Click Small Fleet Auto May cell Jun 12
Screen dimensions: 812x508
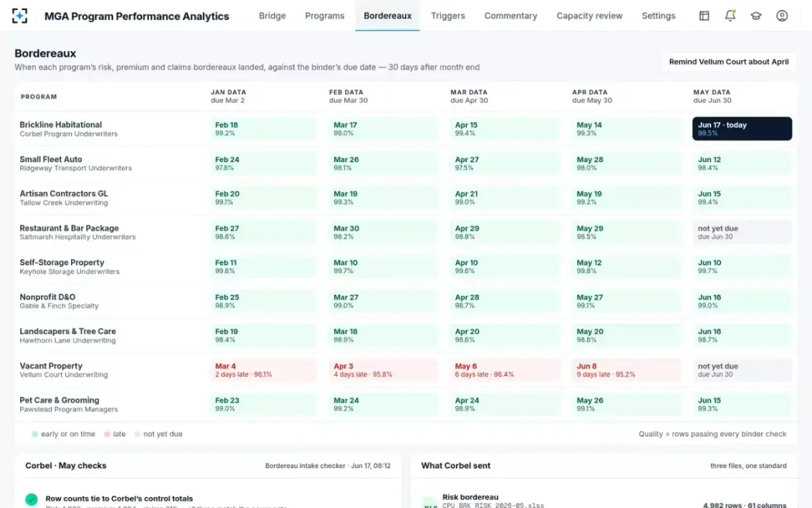pyautogui.click(x=742, y=163)
